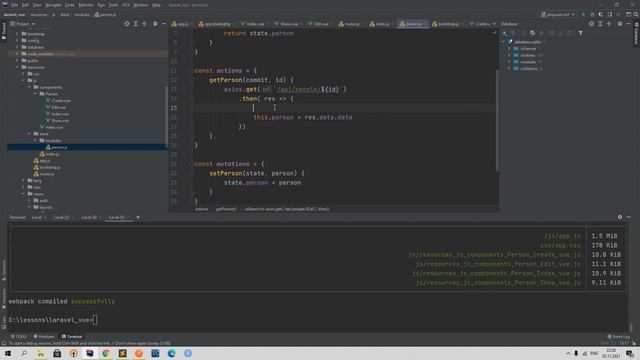Add new terminal tab with plus icon
The height and width of the screenshot is (360, 640).
point(138,217)
